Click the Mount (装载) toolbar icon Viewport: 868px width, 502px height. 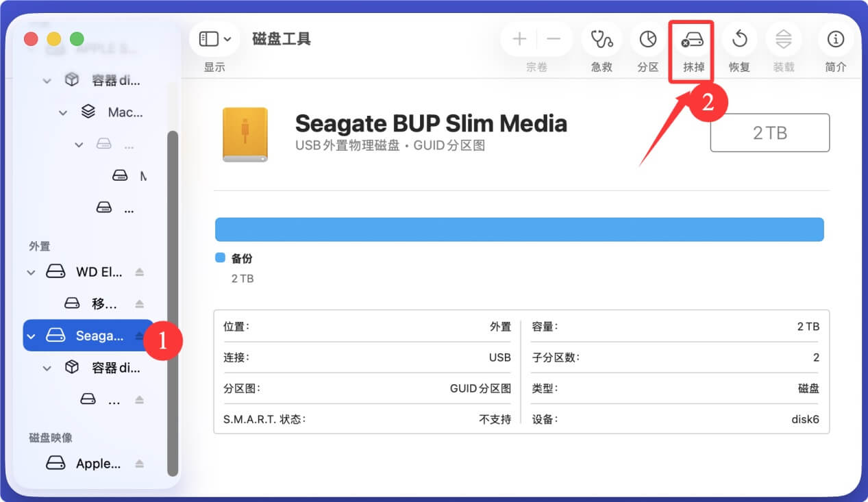pos(783,39)
